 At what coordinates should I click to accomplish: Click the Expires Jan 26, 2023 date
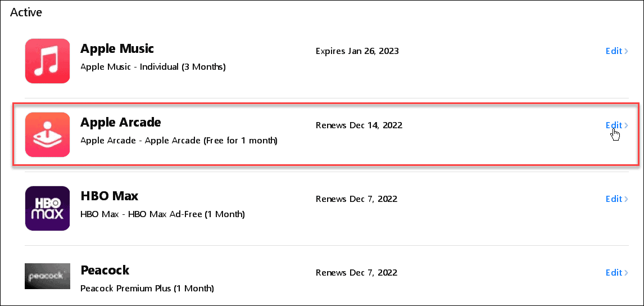[x=357, y=51]
